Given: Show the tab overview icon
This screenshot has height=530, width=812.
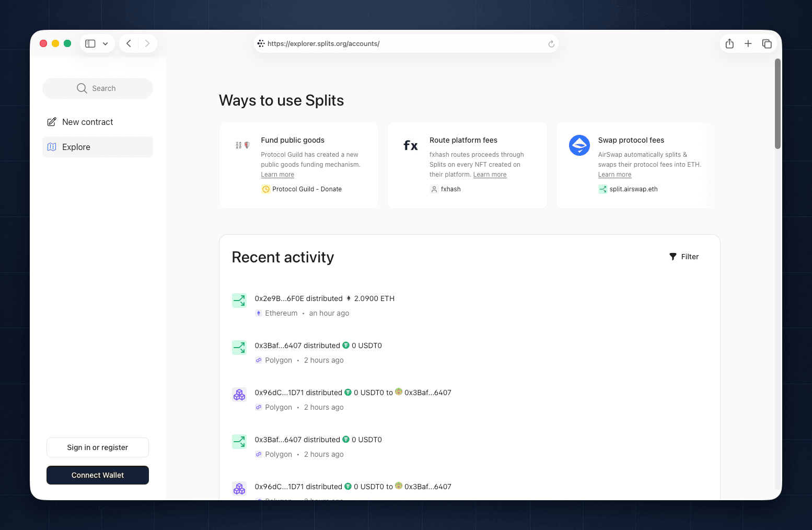Looking at the screenshot, I should tap(767, 44).
